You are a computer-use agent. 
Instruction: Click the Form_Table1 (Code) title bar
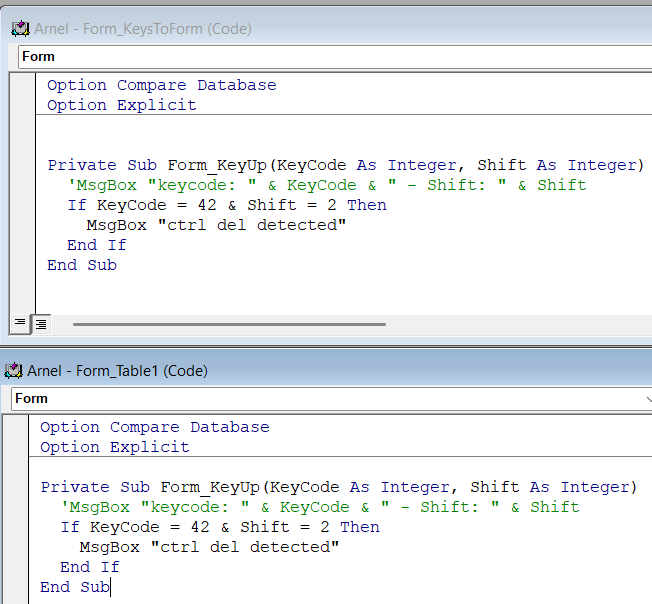(300, 371)
